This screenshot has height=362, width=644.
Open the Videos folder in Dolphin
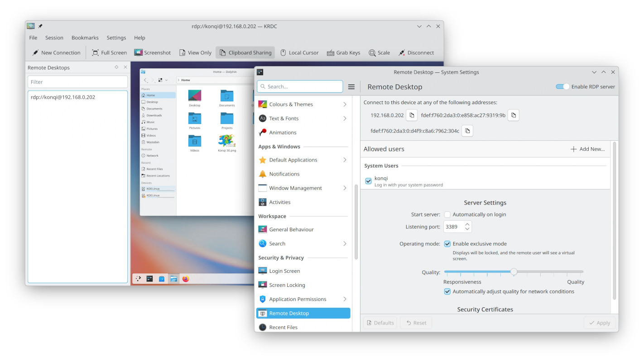[195, 143]
